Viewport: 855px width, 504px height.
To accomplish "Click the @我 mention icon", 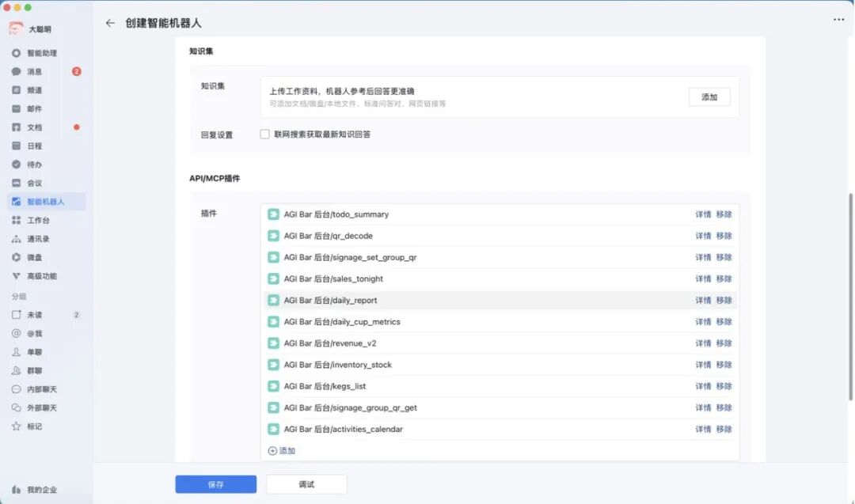I will (17, 333).
